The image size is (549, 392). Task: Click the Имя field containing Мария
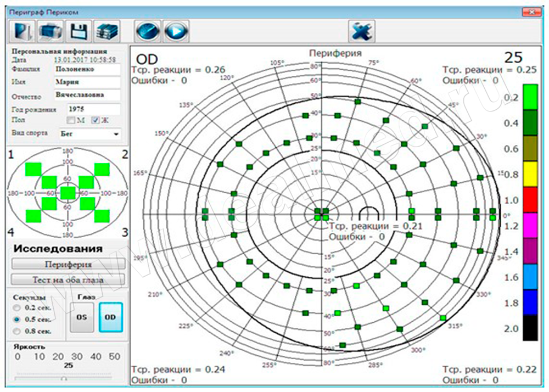87,82
